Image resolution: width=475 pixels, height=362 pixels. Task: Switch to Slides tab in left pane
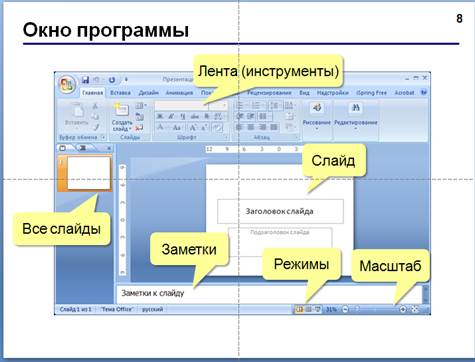[x=63, y=148]
